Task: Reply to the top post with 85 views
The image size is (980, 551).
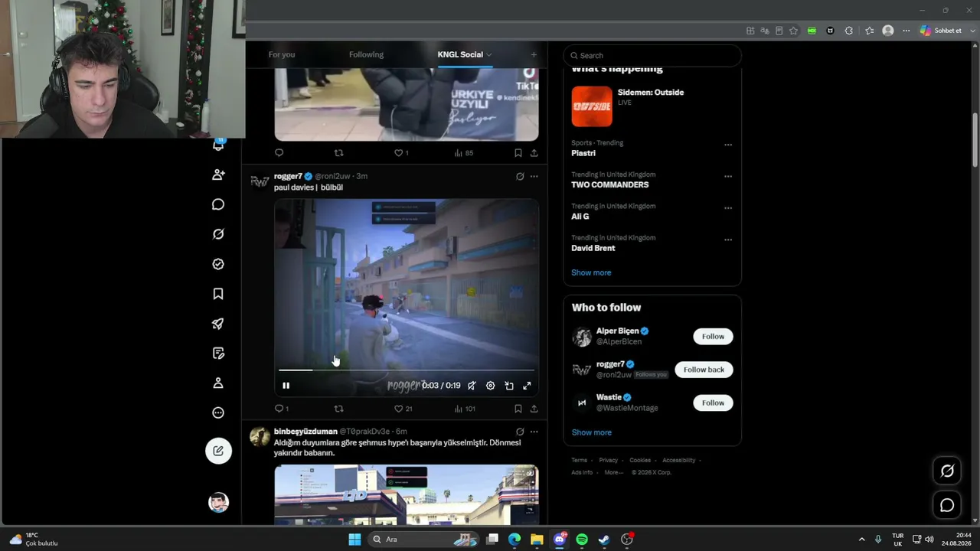Action: click(x=279, y=153)
